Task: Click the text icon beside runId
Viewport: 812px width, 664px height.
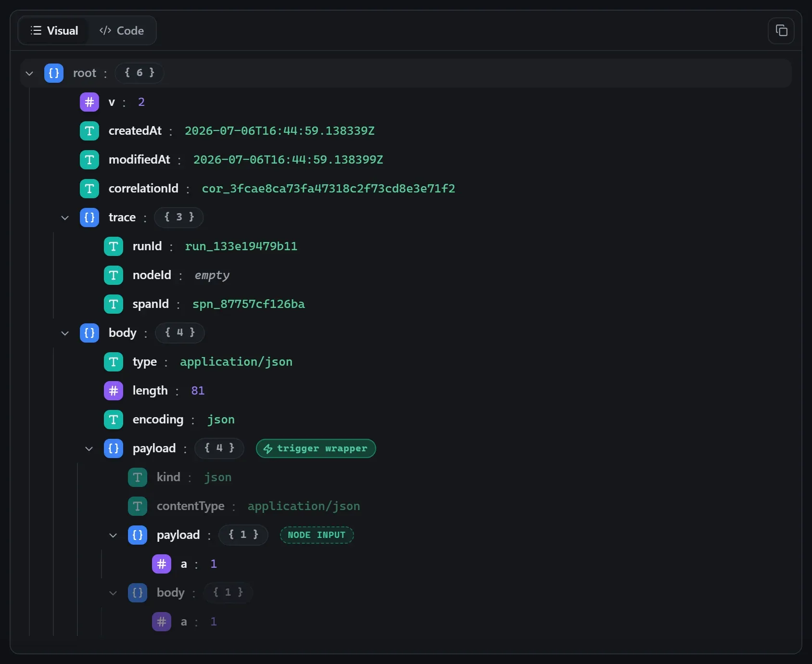Action: point(114,246)
